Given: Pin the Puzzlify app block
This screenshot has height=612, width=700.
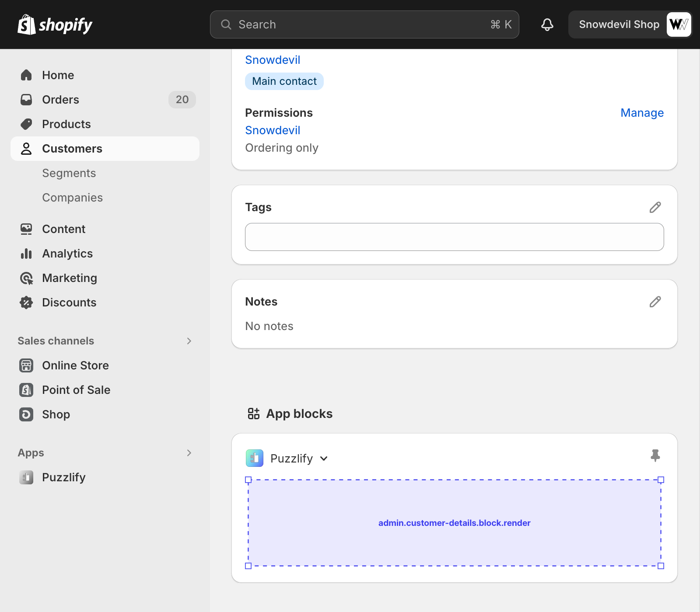Looking at the screenshot, I should tap(655, 456).
